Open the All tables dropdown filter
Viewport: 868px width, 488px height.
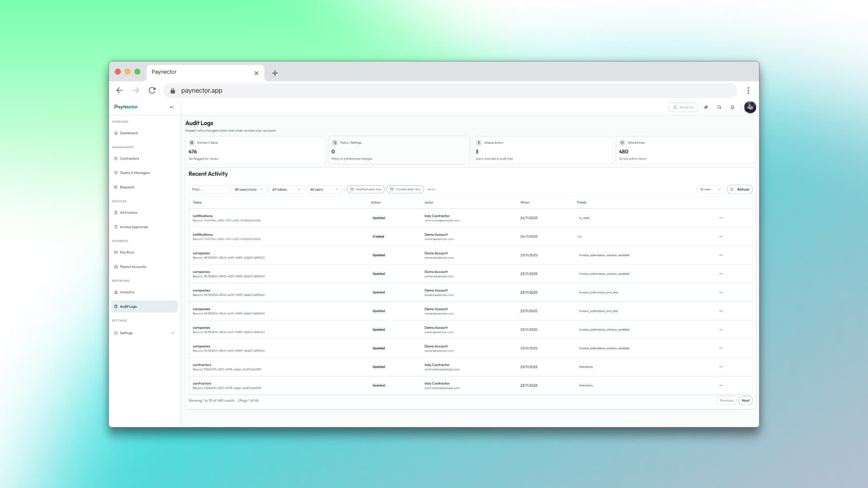pos(286,189)
